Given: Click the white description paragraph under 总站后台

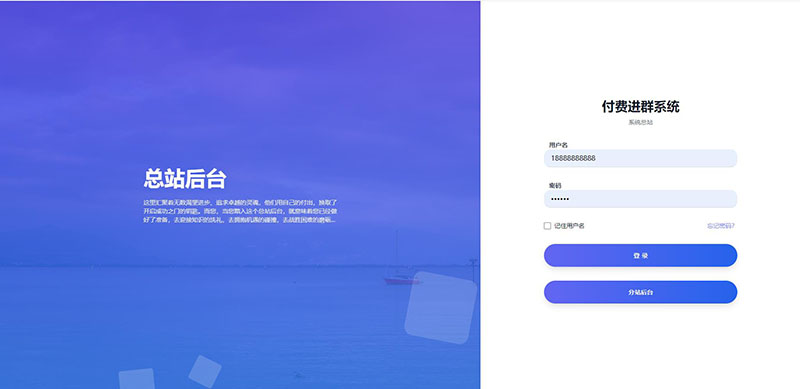Looking at the screenshot, I should [x=240, y=211].
